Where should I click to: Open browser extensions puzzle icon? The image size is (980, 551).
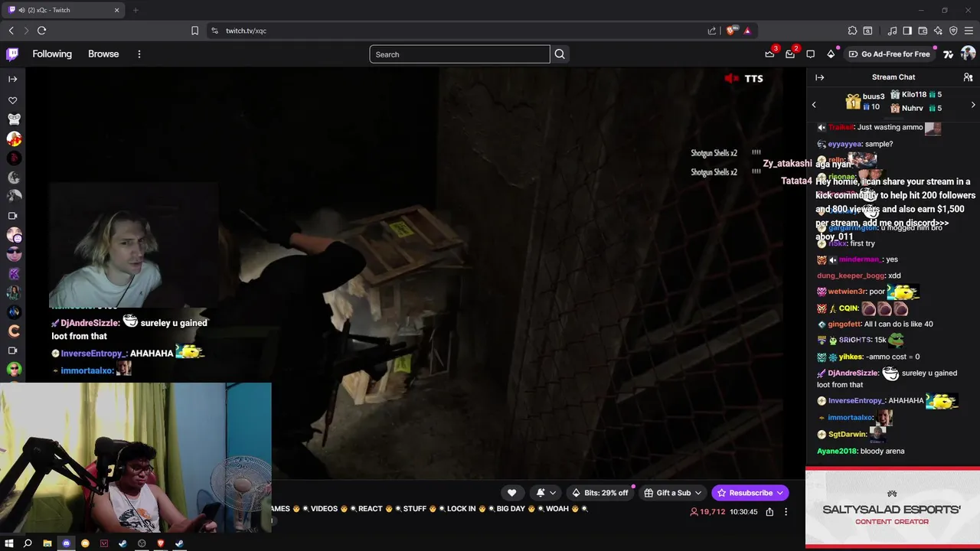pos(852,31)
